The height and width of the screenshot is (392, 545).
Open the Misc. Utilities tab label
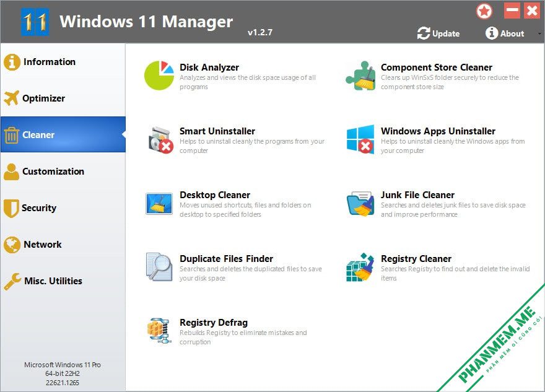(x=53, y=281)
